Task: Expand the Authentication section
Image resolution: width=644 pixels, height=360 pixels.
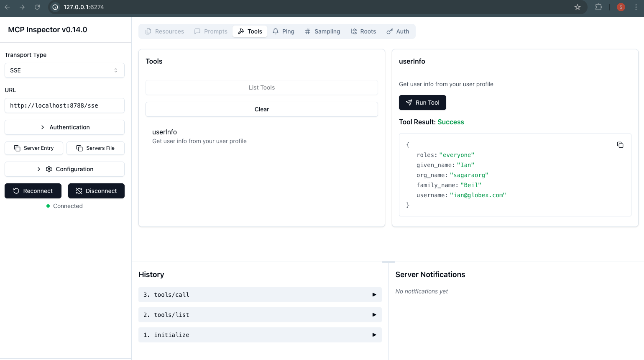Action: pos(64,127)
